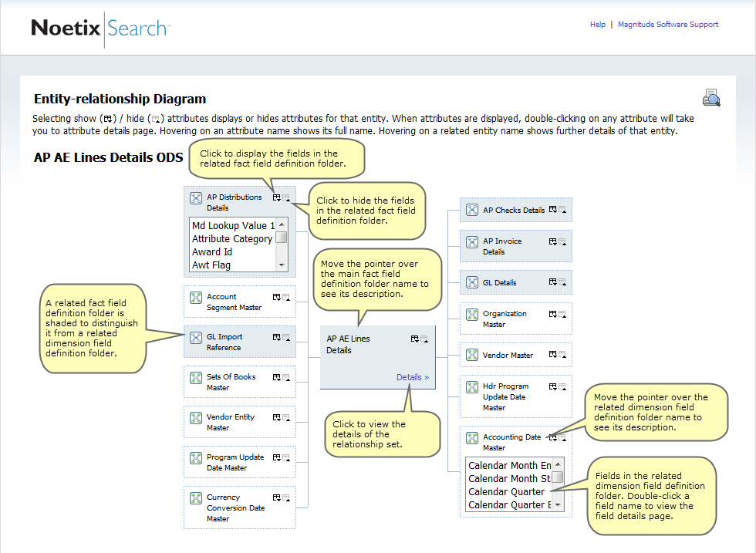Select 'Attribute Category' field
Screen dimensions: 756x553
232,238
